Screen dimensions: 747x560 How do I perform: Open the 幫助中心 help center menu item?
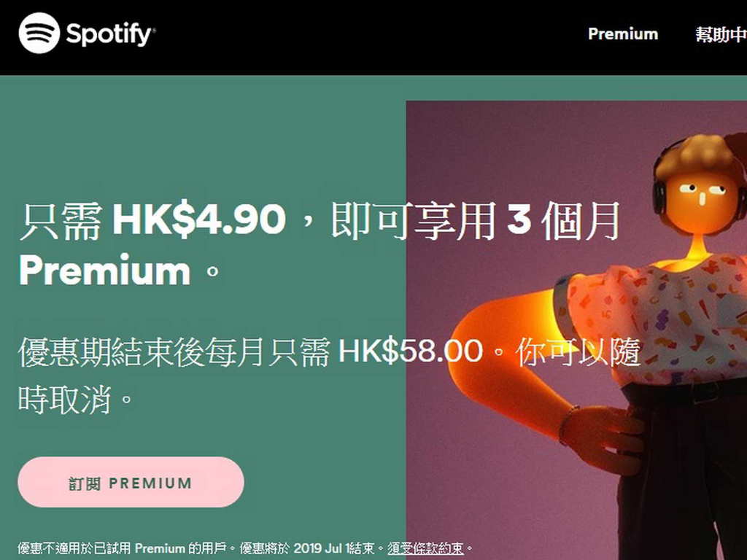coord(721,34)
